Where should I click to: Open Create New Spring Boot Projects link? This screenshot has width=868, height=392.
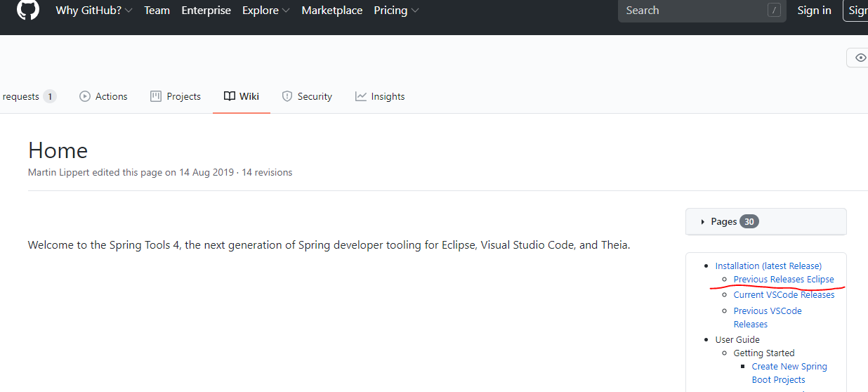pos(789,373)
